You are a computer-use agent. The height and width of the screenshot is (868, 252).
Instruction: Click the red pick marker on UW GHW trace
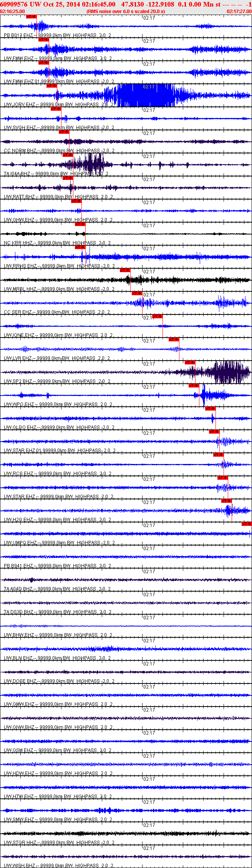76,201
